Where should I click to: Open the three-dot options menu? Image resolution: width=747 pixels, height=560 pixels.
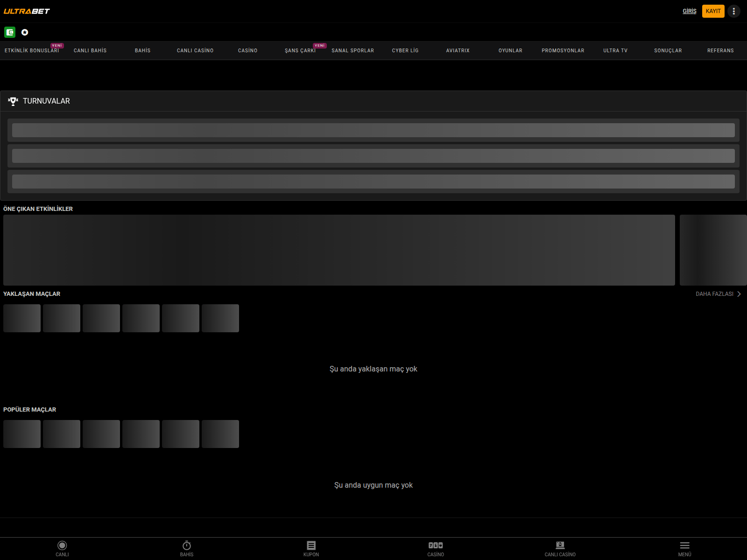[x=734, y=11]
